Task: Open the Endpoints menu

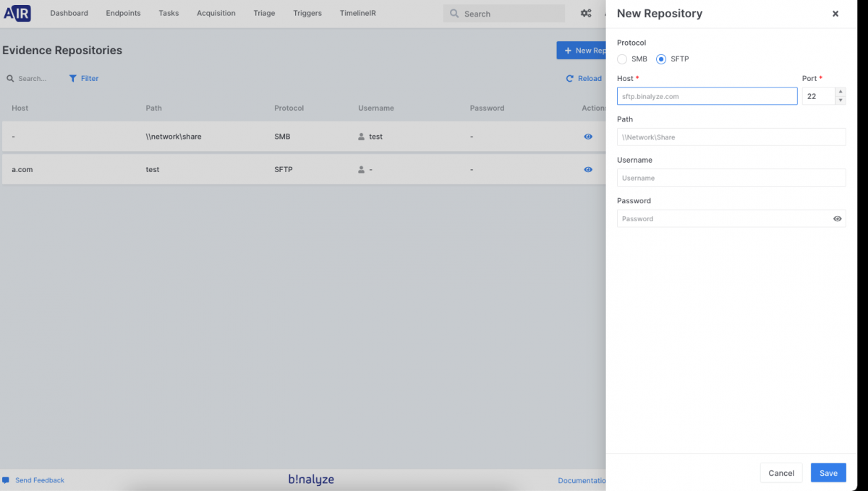Action: 123,13
